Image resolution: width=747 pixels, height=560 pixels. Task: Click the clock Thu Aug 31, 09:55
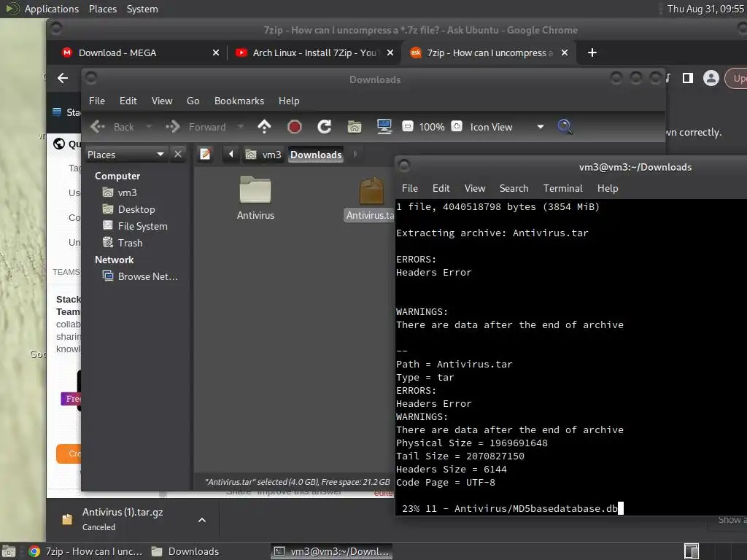pos(705,9)
